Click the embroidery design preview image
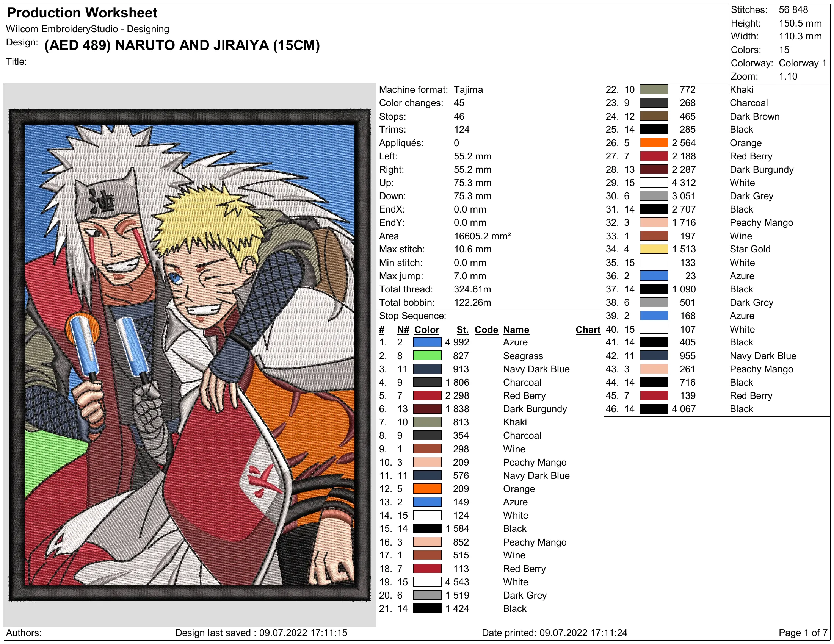The width and height of the screenshot is (834, 644). click(x=190, y=355)
